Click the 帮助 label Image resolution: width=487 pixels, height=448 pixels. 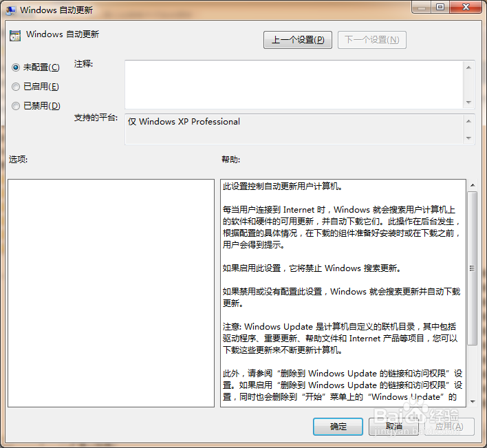[230, 160]
